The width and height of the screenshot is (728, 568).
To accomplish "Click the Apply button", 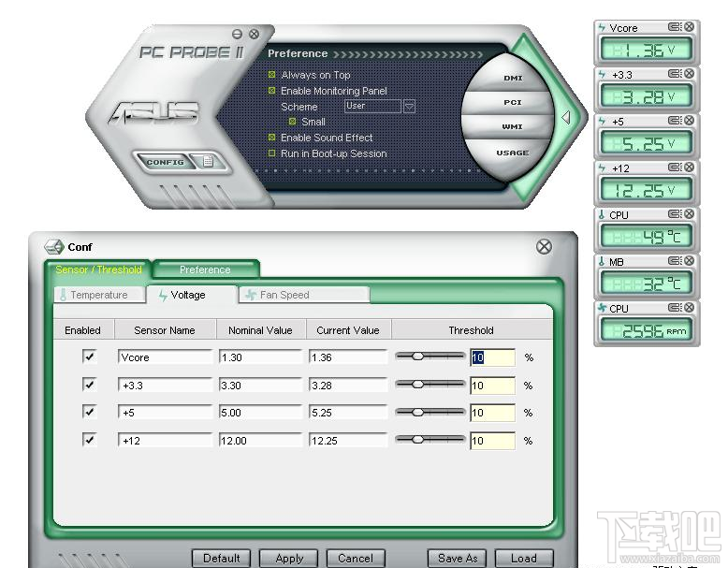I will (x=289, y=559).
